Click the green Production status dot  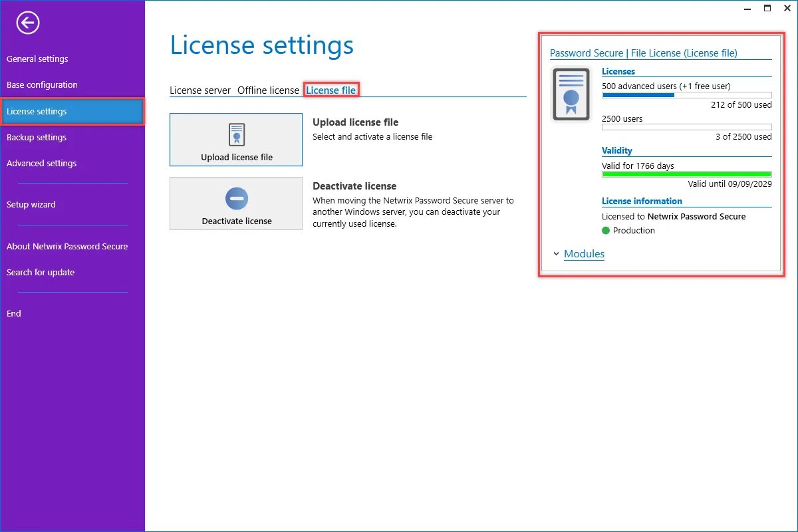(606, 231)
